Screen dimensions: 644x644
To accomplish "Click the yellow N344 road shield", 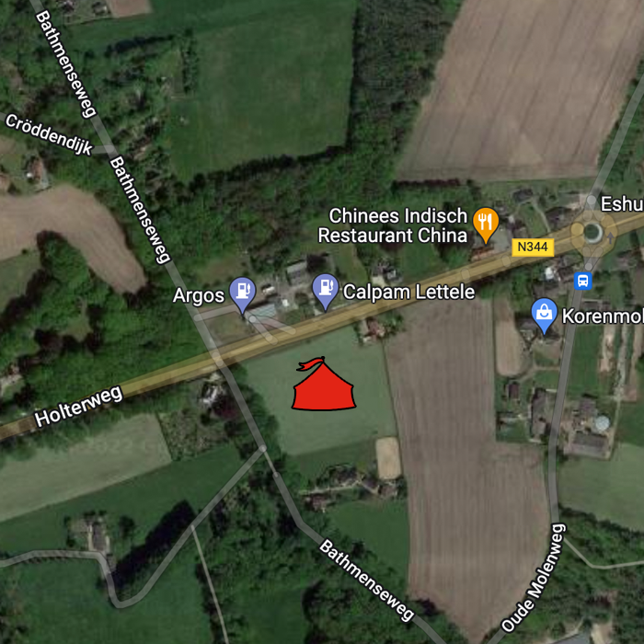I will [x=533, y=247].
